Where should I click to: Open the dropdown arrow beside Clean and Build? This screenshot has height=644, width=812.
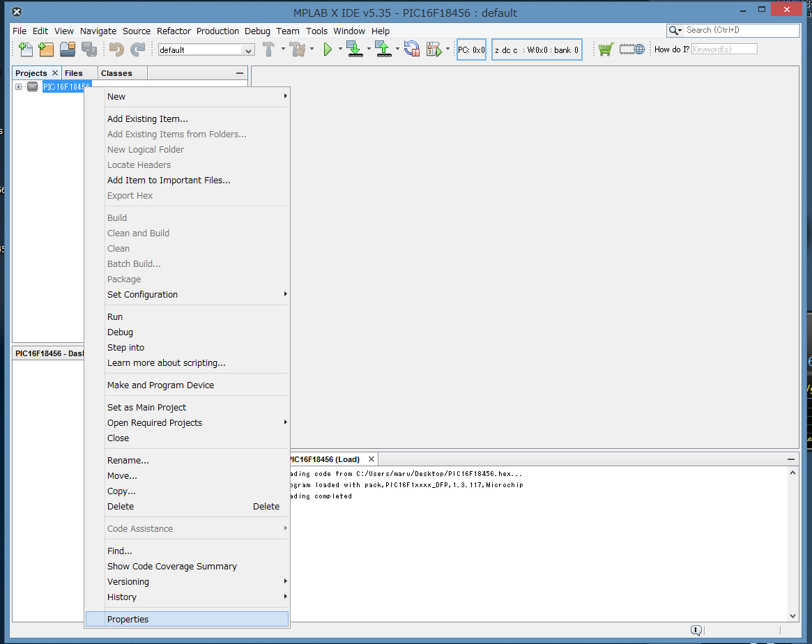(x=312, y=49)
